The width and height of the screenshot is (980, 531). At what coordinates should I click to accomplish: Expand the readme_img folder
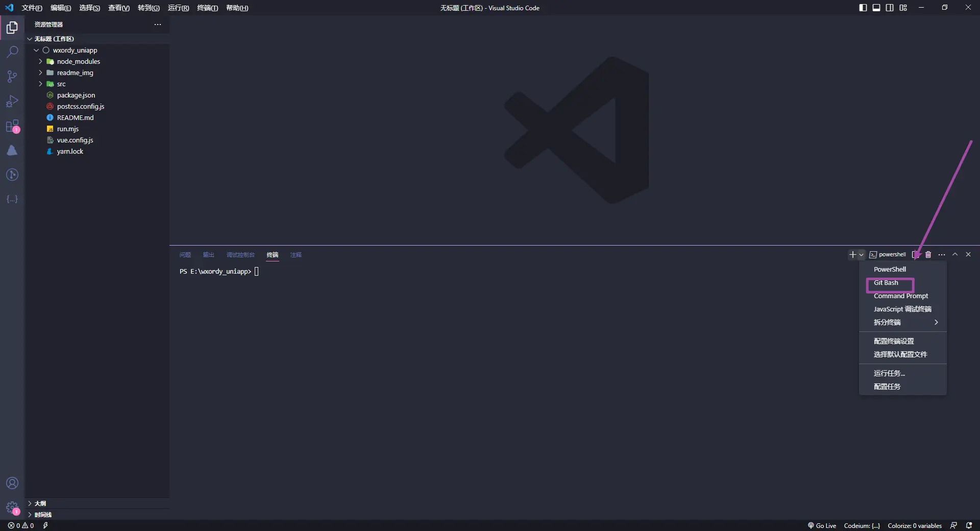[x=97, y=73]
